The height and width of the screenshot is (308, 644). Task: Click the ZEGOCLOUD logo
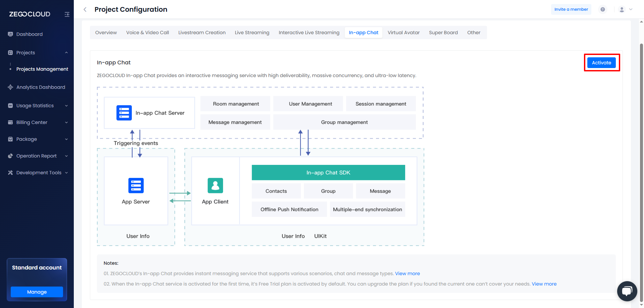point(30,14)
